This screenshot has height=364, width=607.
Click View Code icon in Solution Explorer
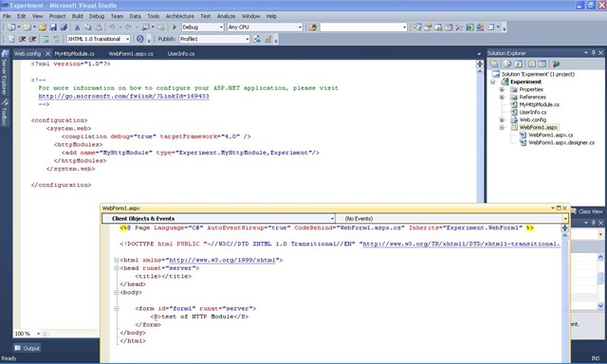pyautogui.click(x=532, y=64)
